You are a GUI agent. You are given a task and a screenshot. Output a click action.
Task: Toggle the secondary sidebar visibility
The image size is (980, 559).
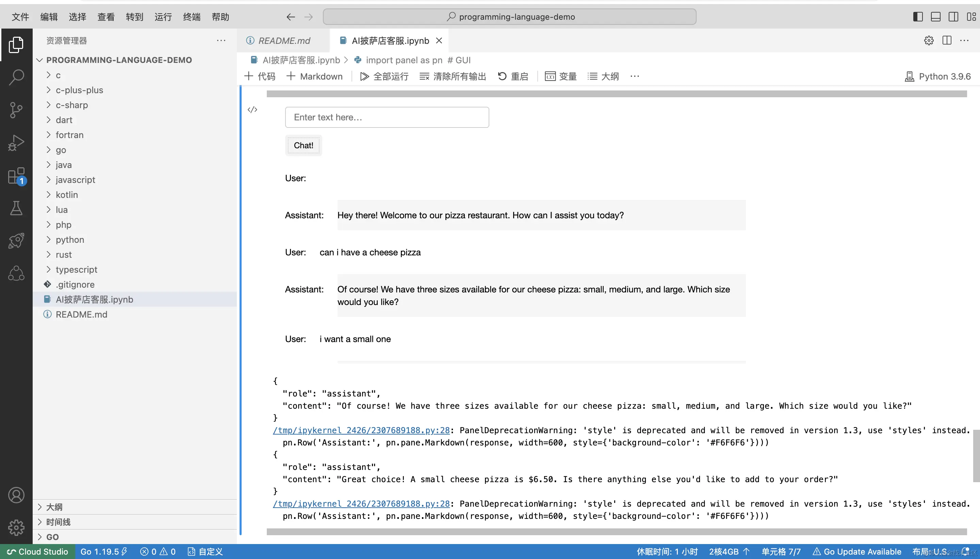(953, 17)
